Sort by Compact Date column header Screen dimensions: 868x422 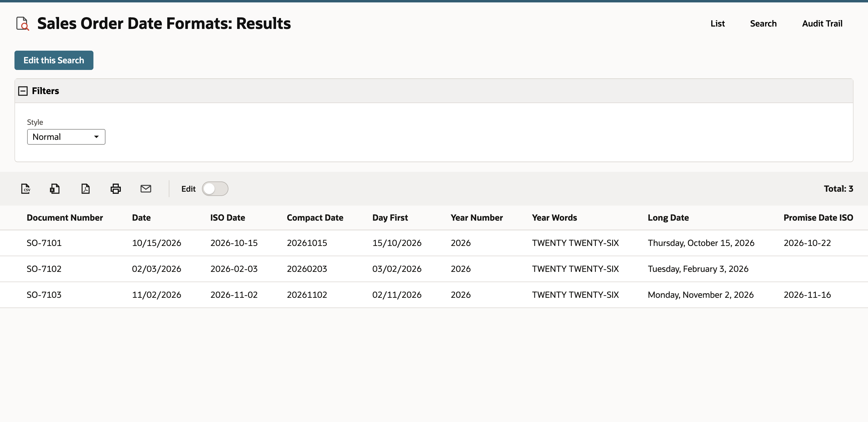tap(315, 218)
